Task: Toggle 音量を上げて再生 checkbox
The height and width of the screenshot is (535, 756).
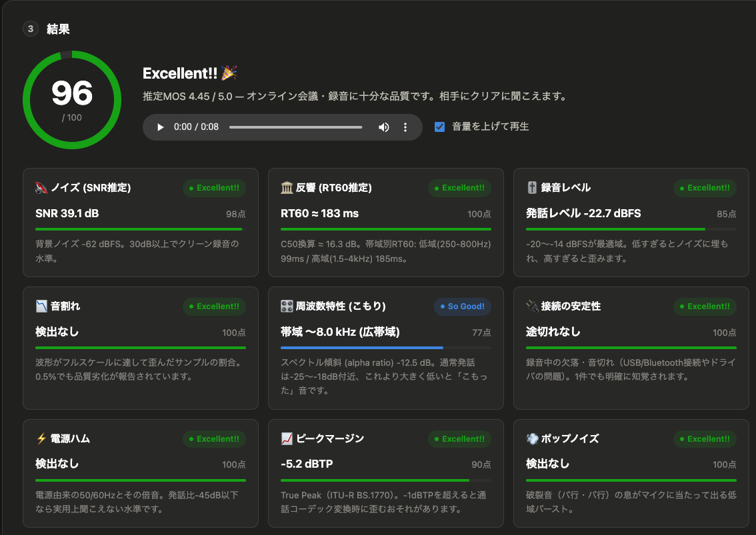Action: click(x=440, y=127)
